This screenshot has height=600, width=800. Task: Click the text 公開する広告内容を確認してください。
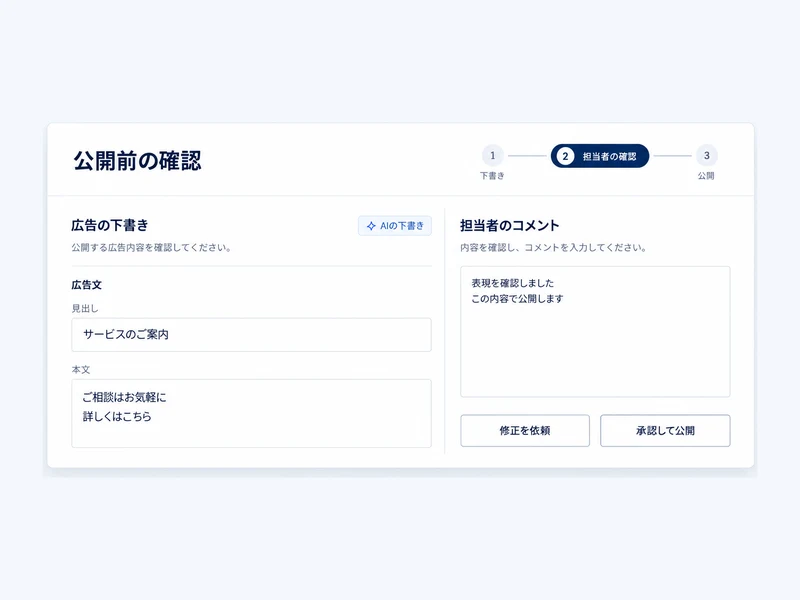pyautogui.click(x=152, y=247)
